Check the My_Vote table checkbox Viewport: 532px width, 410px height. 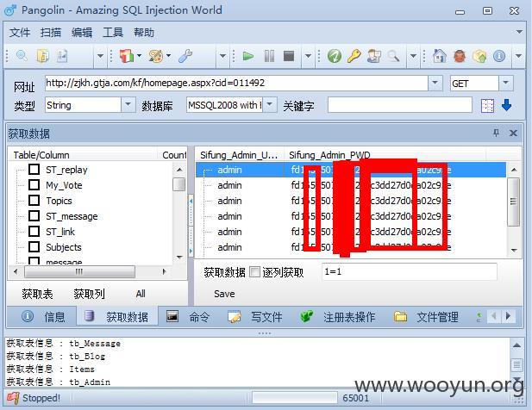tap(34, 184)
